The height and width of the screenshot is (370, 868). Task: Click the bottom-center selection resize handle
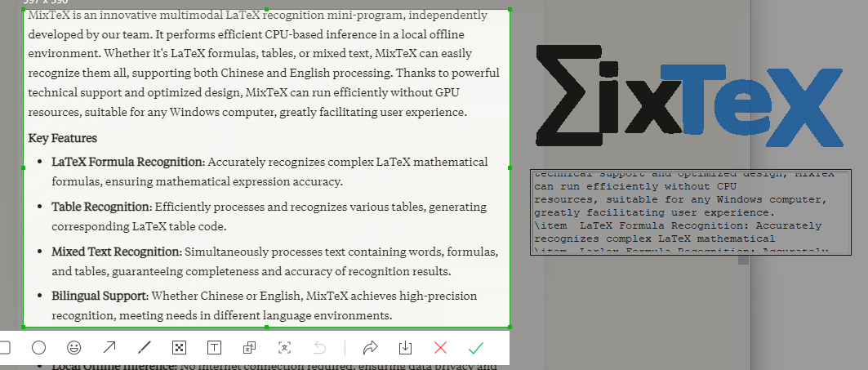[x=267, y=327]
